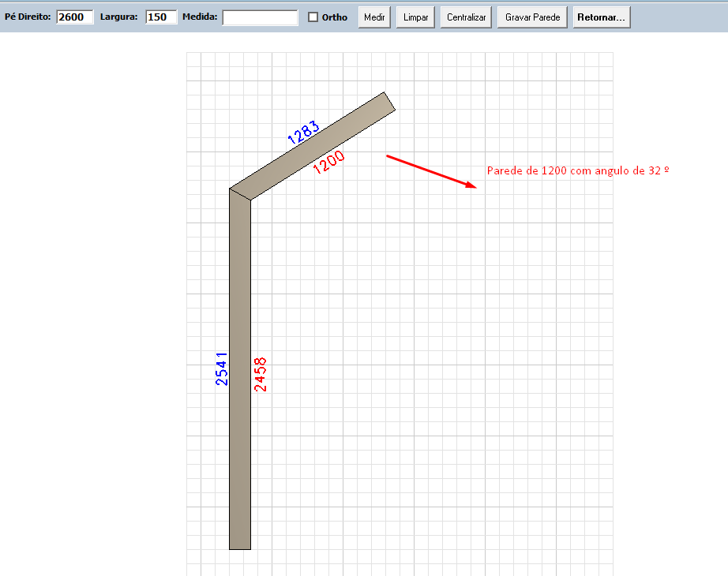
Task: Click the blue 1283 dimension label
Action: pyautogui.click(x=303, y=132)
